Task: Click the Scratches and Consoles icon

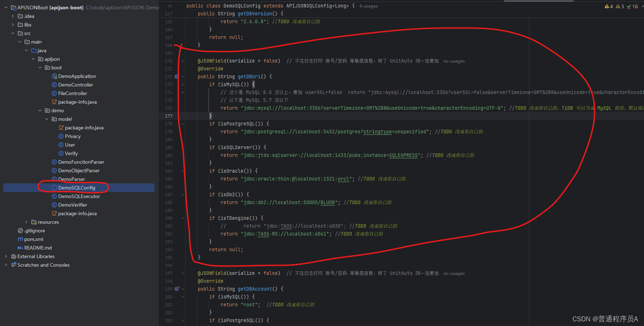Action: point(14,265)
